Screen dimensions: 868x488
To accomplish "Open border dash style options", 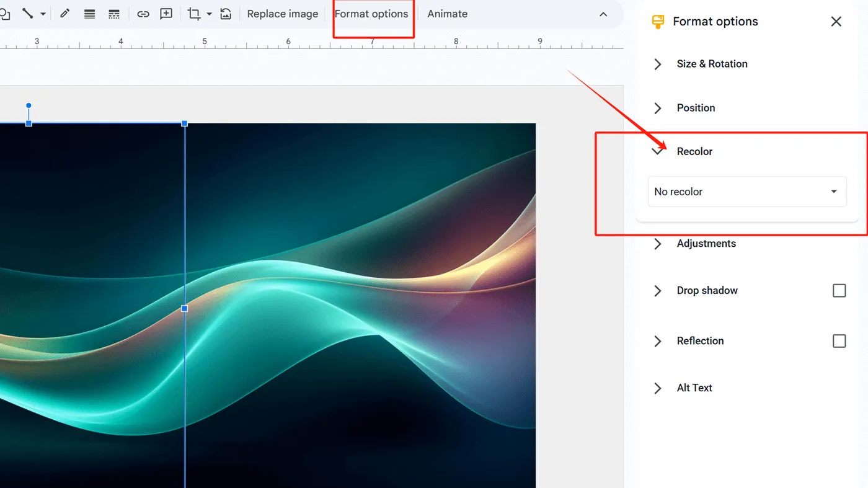I will coord(114,14).
